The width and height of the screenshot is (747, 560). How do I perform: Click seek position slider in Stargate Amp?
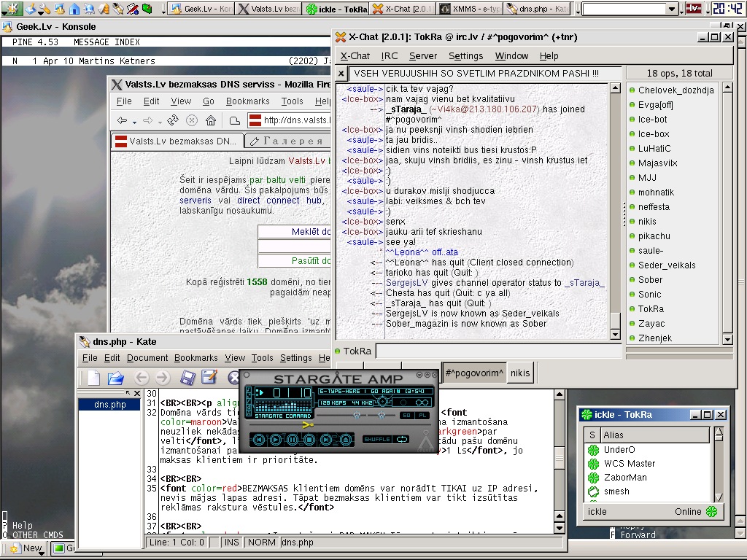pos(309,425)
